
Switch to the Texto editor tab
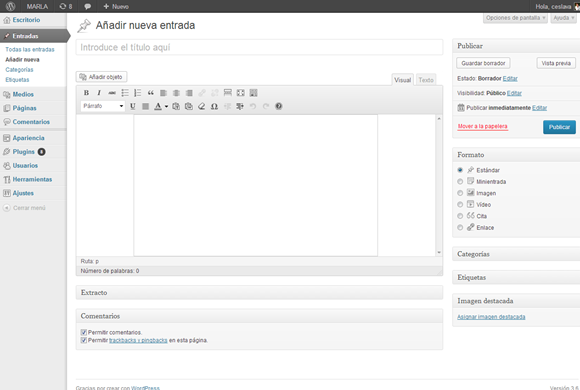pyautogui.click(x=426, y=80)
